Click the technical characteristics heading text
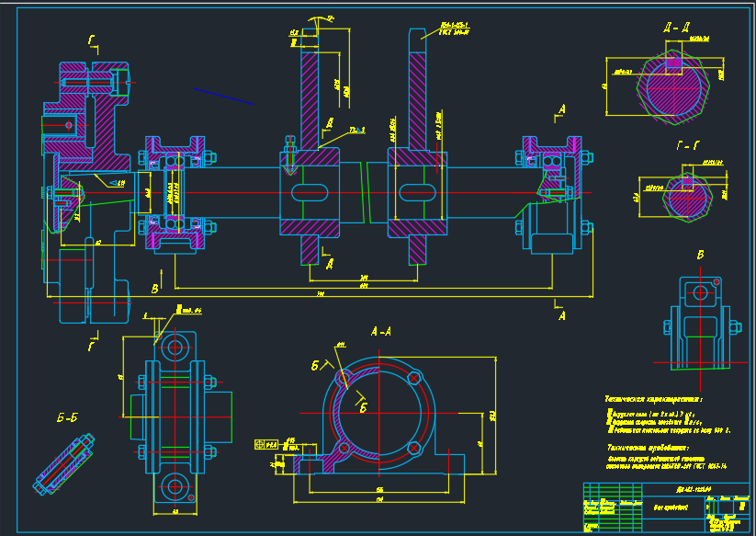Image resolution: width=756 pixels, height=536 pixels. pos(653,399)
